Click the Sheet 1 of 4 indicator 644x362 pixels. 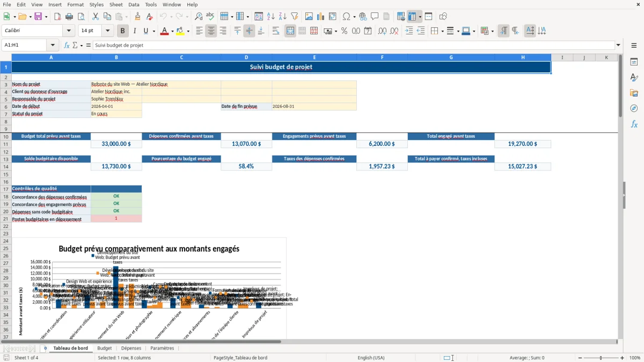pos(26,358)
